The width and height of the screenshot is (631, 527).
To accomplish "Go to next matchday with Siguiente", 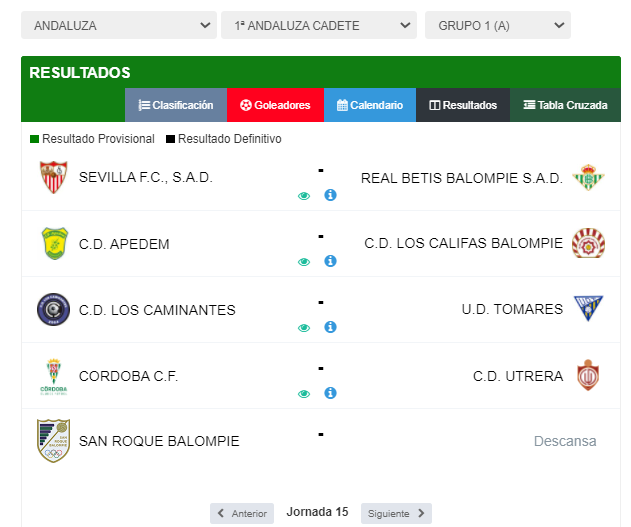I will (396, 513).
